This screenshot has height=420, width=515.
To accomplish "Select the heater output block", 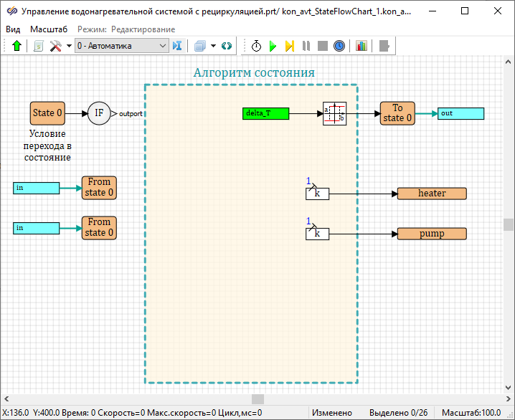I will pyautogui.click(x=432, y=194).
